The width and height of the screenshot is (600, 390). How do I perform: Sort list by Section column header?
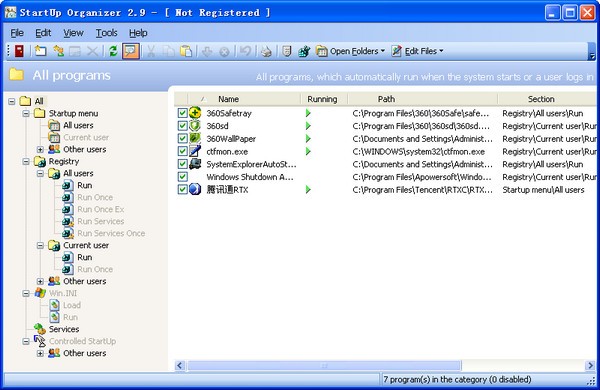[x=547, y=99]
